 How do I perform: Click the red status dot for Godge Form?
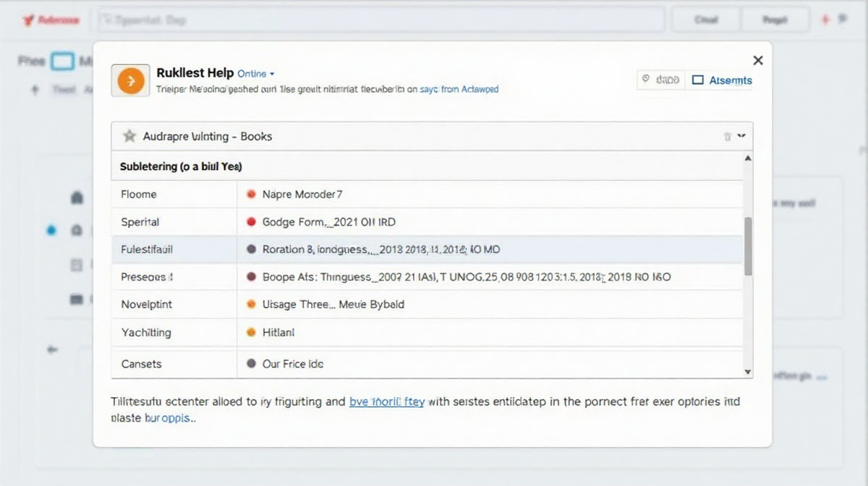pyautogui.click(x=251, y=222)
